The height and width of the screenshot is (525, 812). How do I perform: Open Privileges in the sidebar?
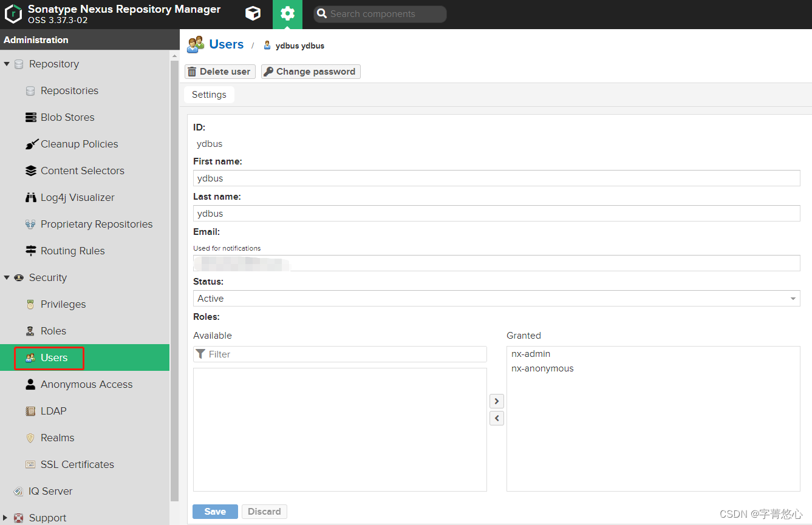[x=63, y=305]
